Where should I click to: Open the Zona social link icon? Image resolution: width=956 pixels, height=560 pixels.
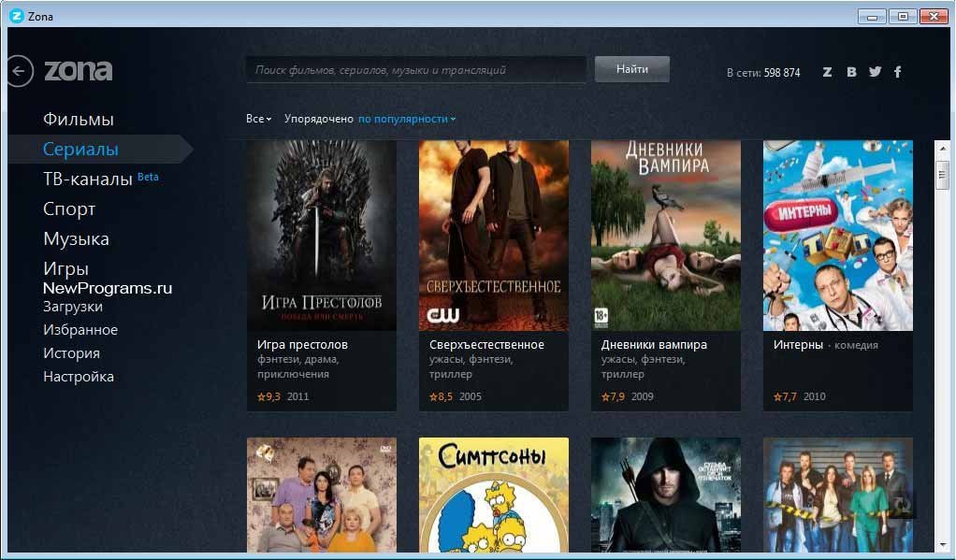point(827,72)
